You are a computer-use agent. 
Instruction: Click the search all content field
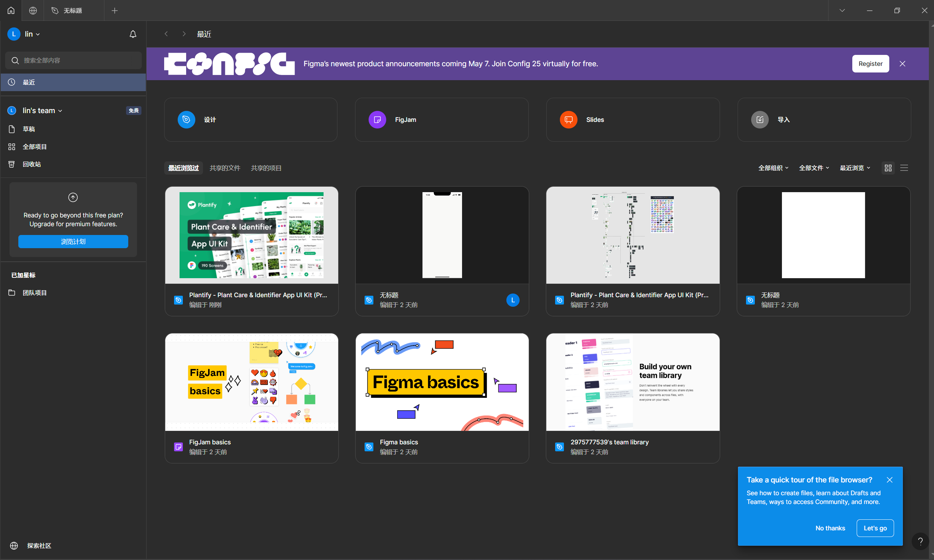pos(74,60)
